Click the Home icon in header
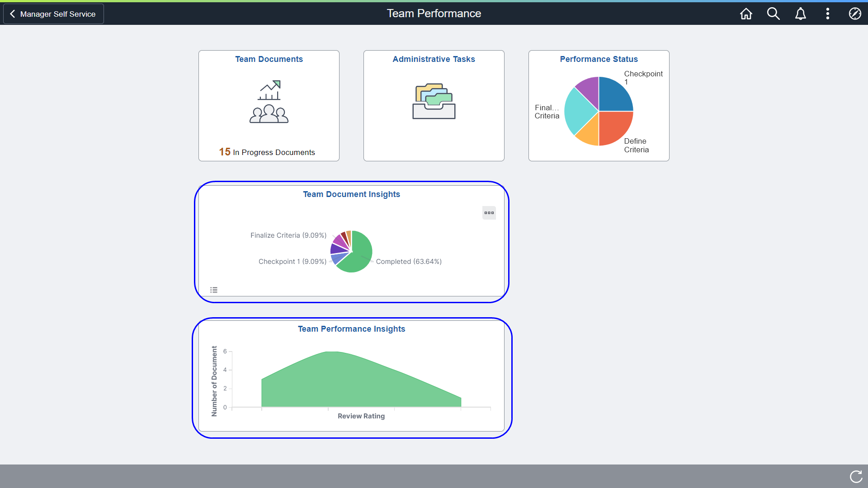This screenshot has width=868, height=488. (746, 14)
